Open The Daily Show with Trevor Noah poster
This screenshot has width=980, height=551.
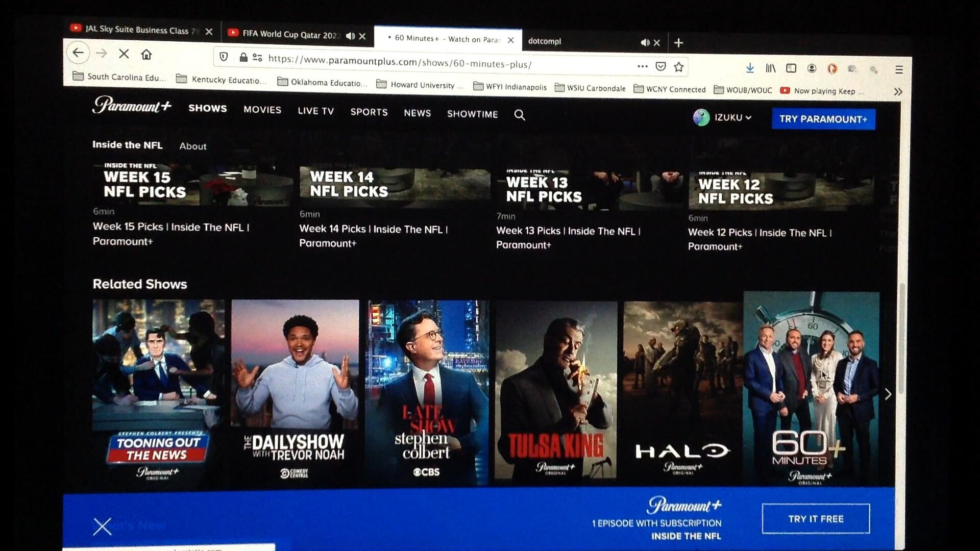point(295,392)
